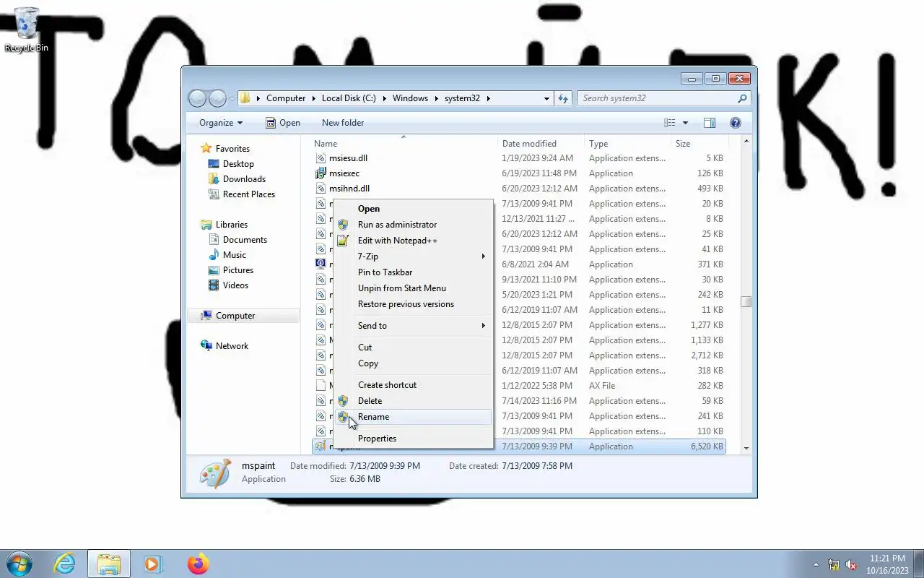Viewport: 924px width, 578px height.
Task: Choose Pin to Taskbar
Action: point(413,272)
